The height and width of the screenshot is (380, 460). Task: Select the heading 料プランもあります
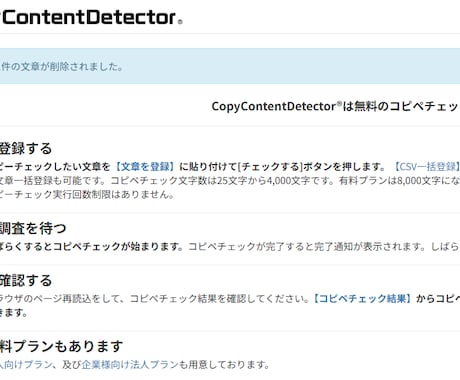click(x=61, y=346)
